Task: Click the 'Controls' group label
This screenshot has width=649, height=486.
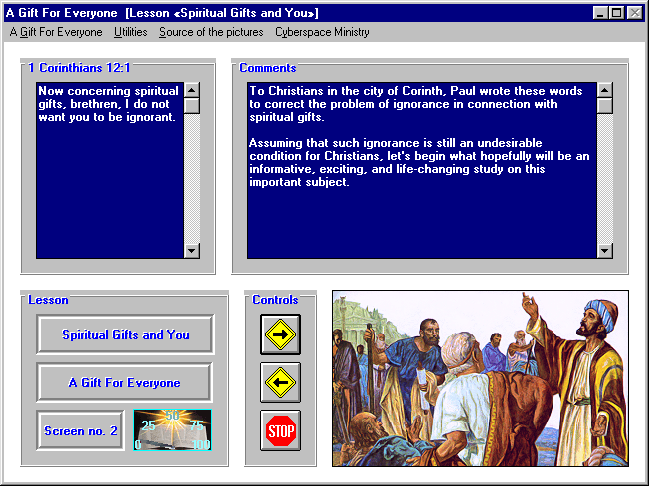Action: pos(275,300)
